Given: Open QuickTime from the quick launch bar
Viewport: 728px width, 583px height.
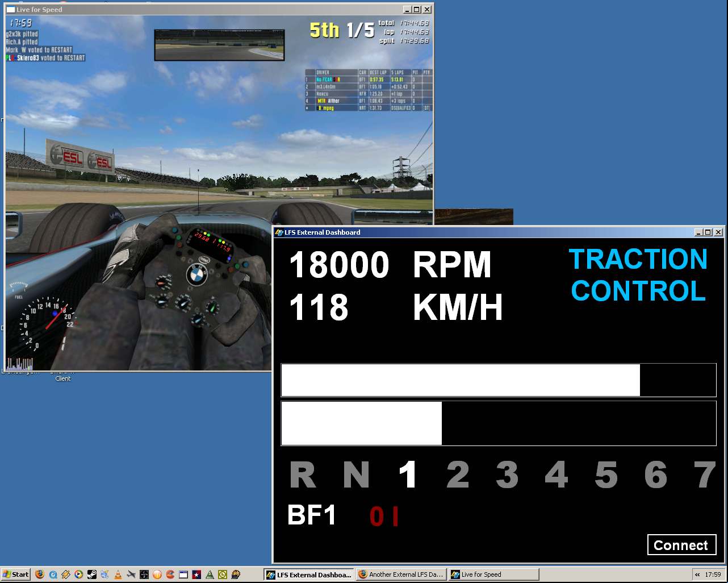Looking at the screenshot, I should pyautogui.click(x=53, y=574).
